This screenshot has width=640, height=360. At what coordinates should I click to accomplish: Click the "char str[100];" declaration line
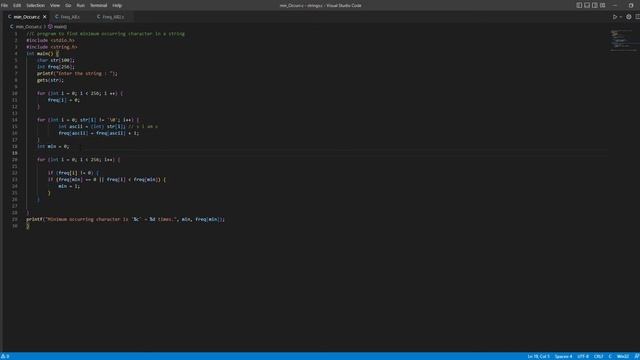(x=56, y=60)
